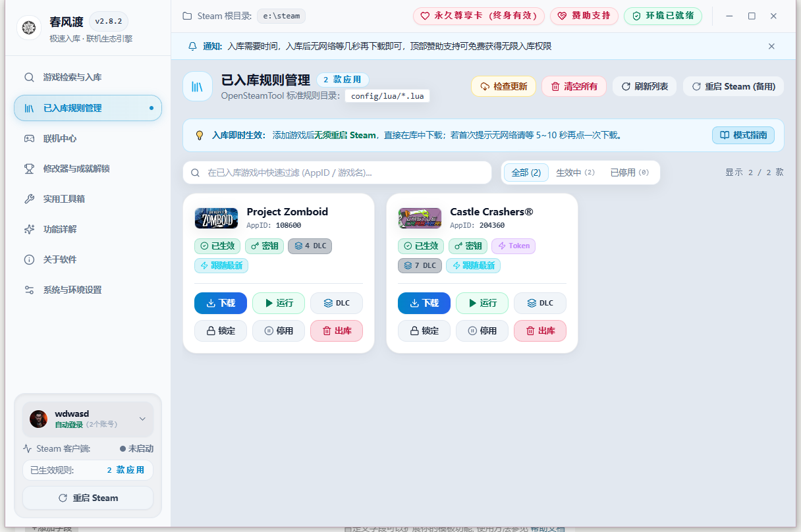
Task: Click 清空所有 button
Action: click(x=574, y=86)
